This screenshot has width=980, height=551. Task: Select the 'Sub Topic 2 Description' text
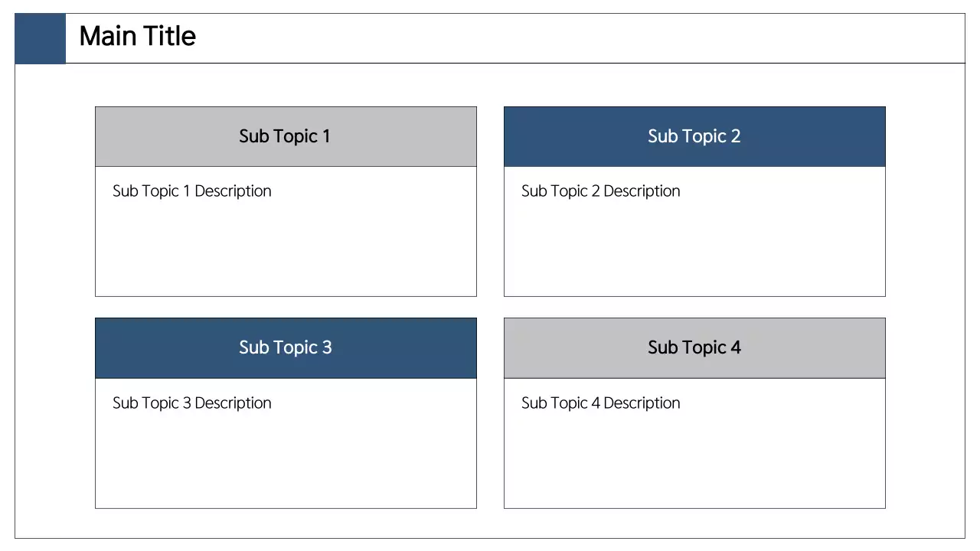600,191
